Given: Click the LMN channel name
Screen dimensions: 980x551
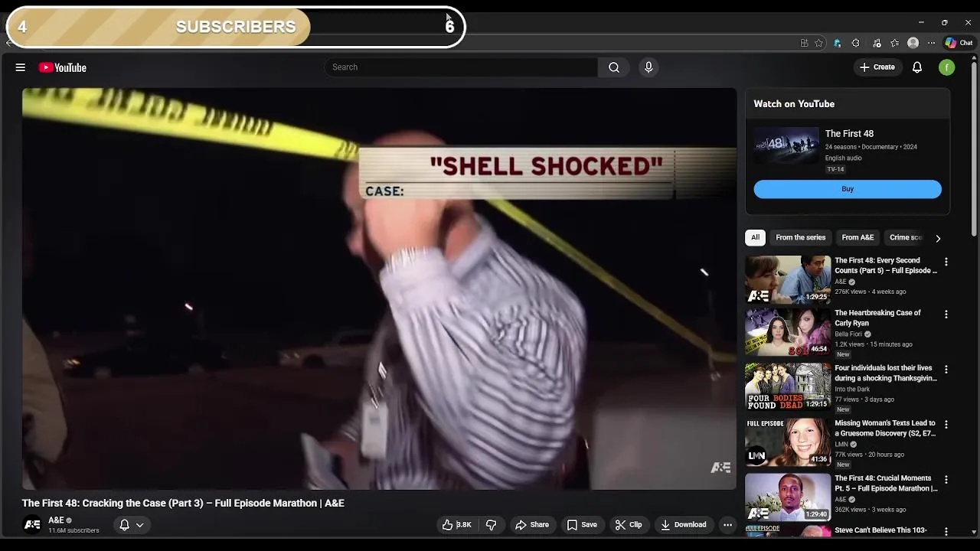Looking at the screenshot, I should (x=841, y=445).
